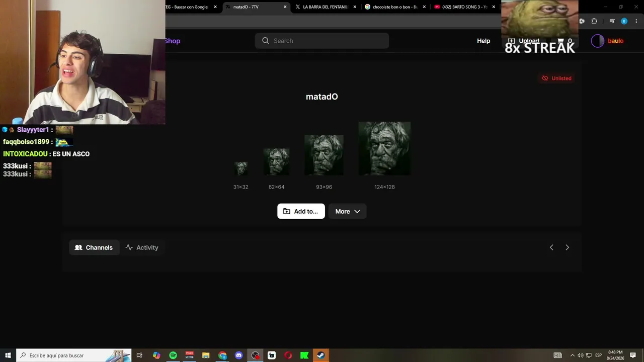The width and height of the screenshot is (644, 362).
Task: Switch to BARTO SONG 3 YouTube tab
Action: click(x=465, y=7)
